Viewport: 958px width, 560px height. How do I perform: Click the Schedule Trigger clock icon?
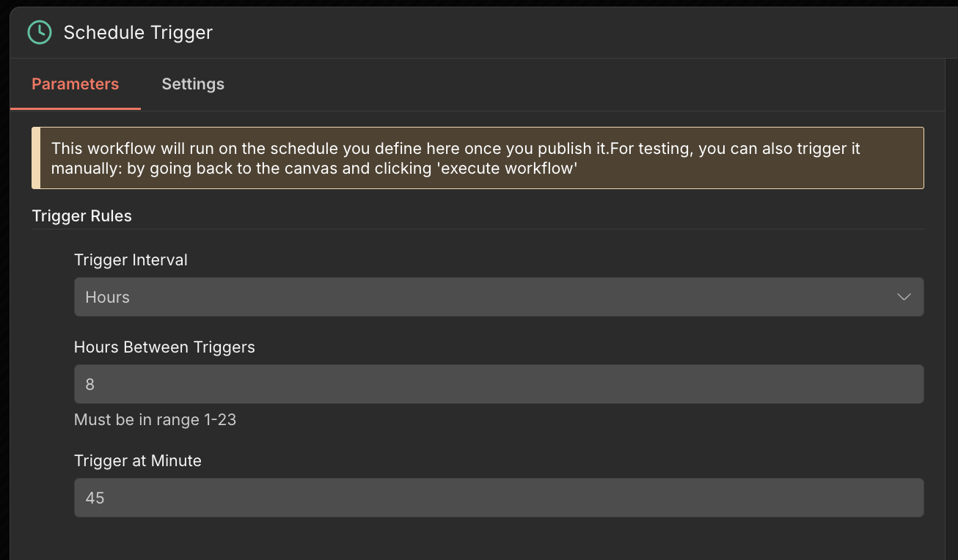pos(39,32)
